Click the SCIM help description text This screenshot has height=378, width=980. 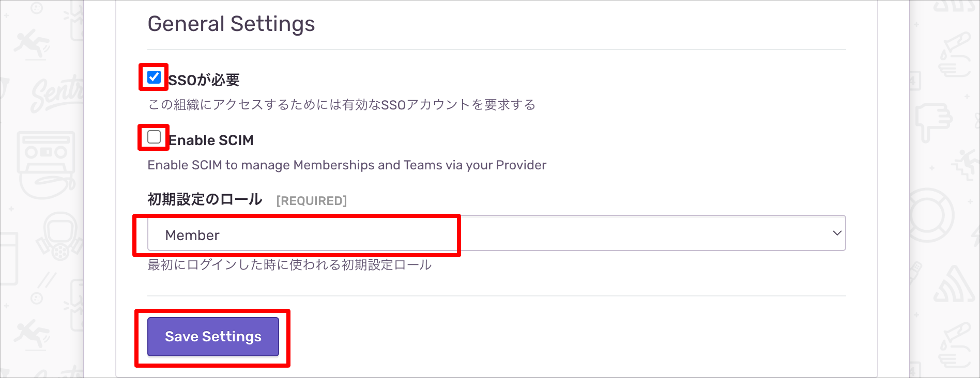[x=347, y=165]
